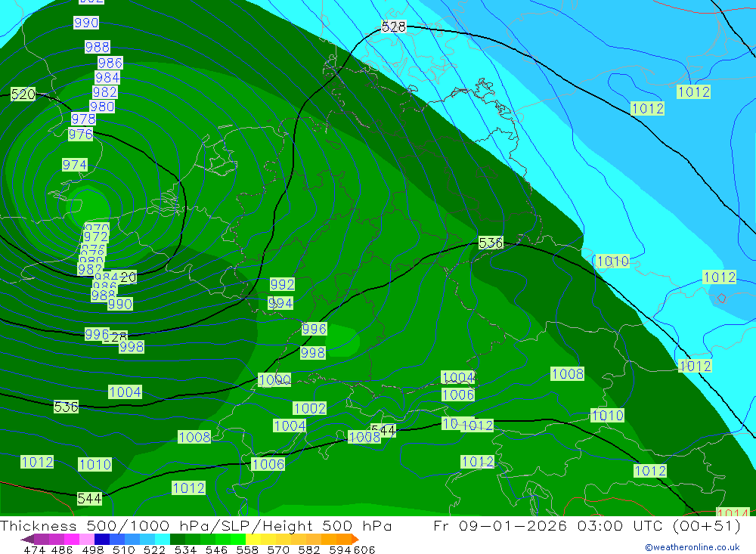Click the orange right arrow of colorbar

click(355, 539)
